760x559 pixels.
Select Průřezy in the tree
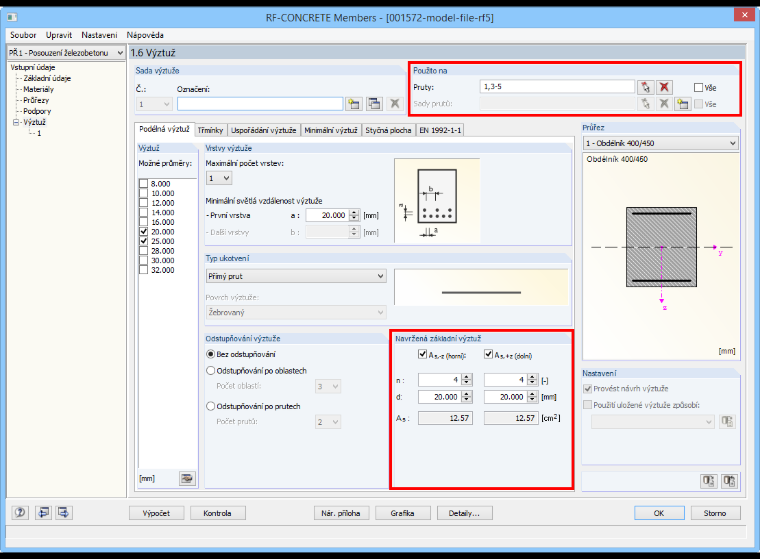pyautogui.click(x=36, y=100)
